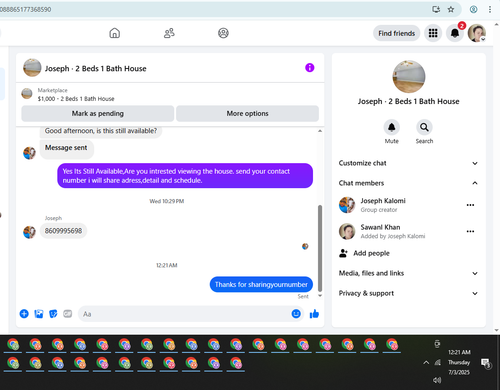Expand Media, files and links section
Image resolution: width=500 pixels, height=390 pixels.
coord(408,273)
